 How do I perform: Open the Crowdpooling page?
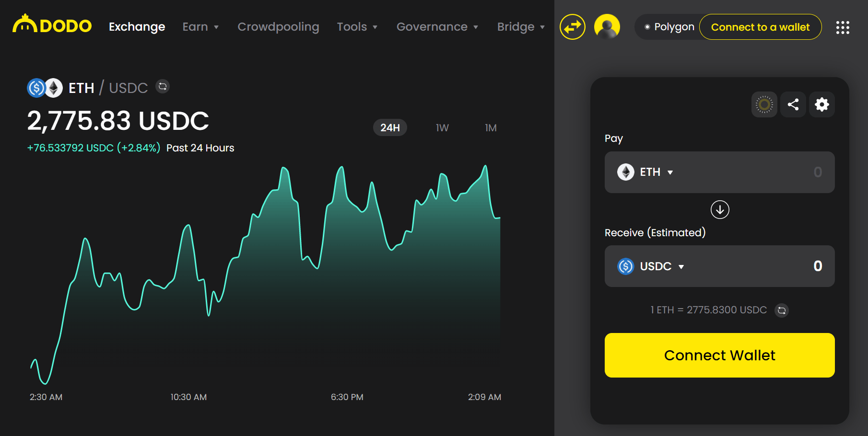click(x=278, y=27)
